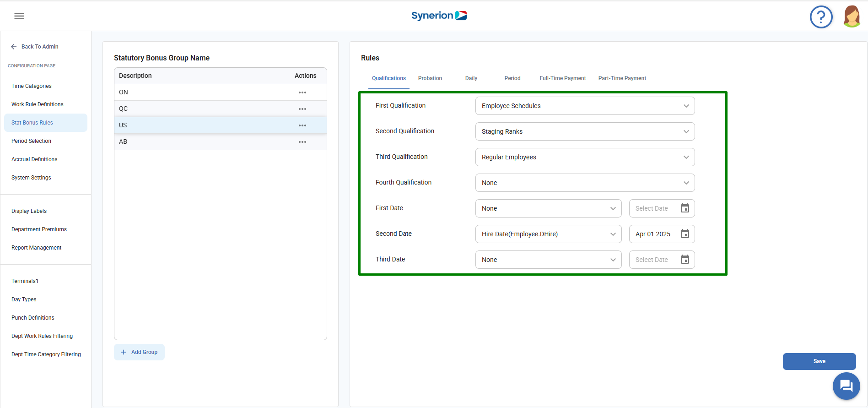This screenshot has height=408, width=868.
Task: Open calendar picker for Second Date
Action: click(x=685, y=234)
